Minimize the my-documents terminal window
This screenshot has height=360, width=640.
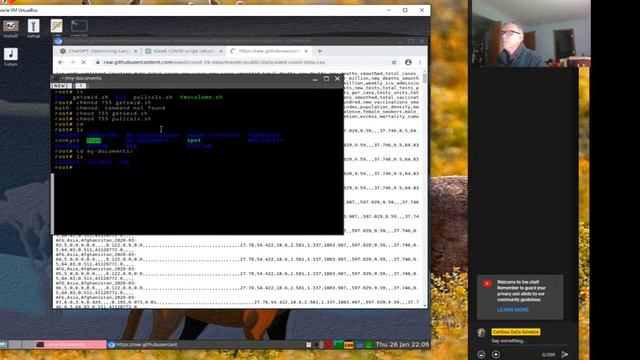[315, 79]
